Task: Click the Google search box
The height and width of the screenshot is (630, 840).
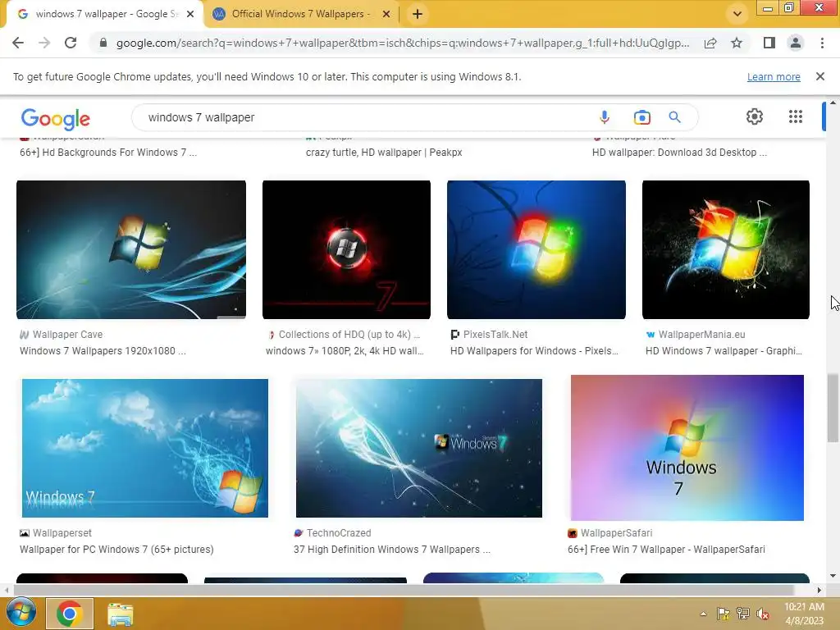Action: point(364,117)
